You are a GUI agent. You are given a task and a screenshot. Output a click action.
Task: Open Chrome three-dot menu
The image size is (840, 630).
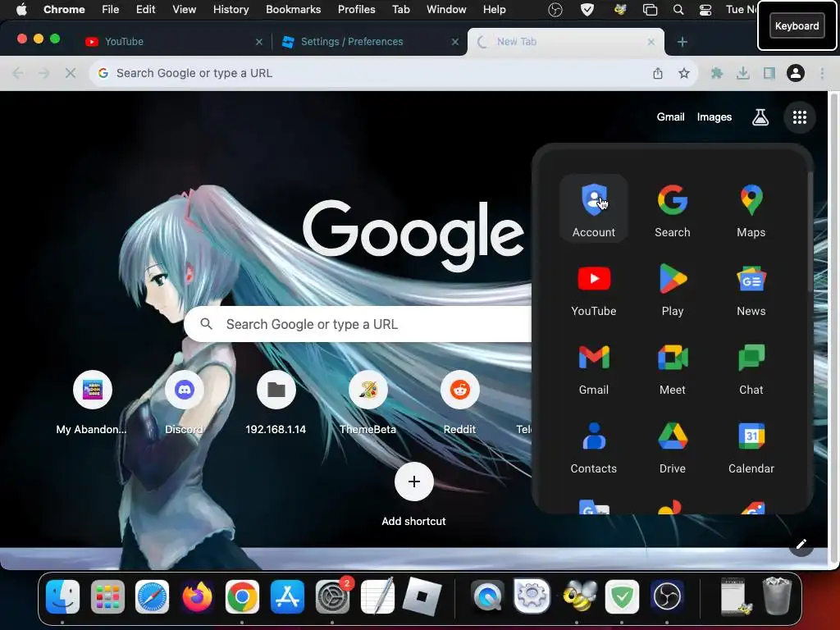click(822, 73)
